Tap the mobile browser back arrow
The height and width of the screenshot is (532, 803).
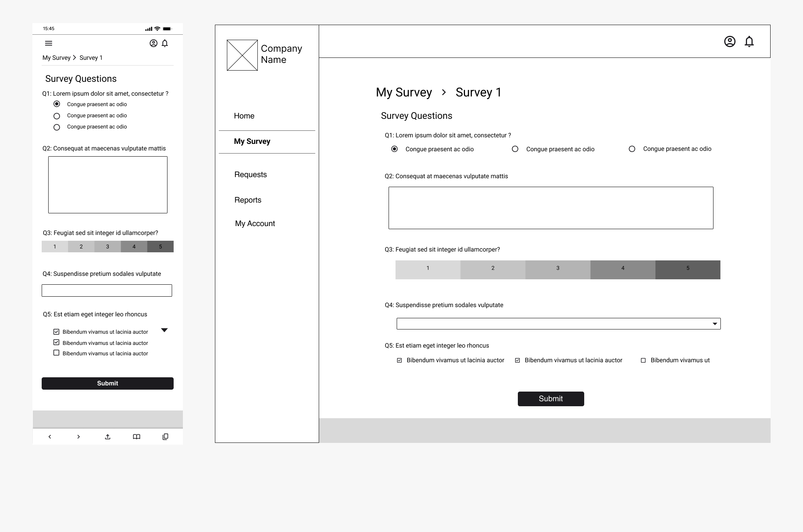coord(50,437)
